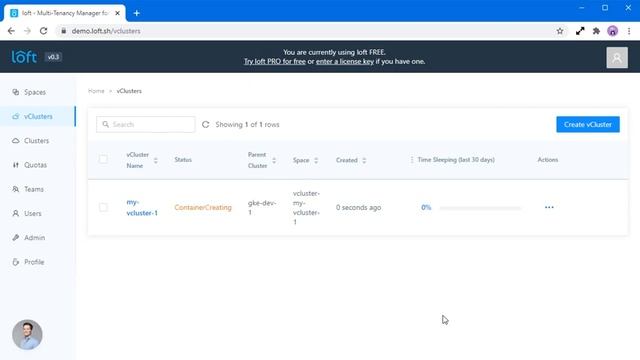Click the fullscreen arrows extension icon

[x=580, y=31]
